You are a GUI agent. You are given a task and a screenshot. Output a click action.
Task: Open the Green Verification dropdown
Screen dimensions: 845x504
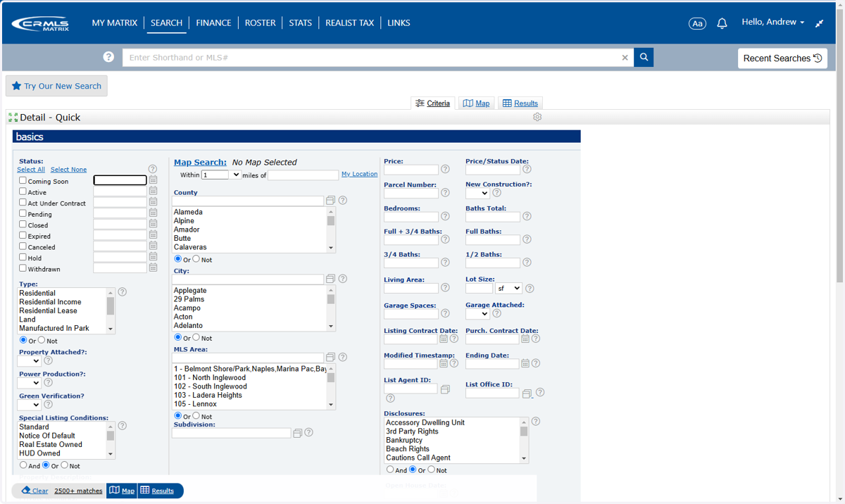click(29, 405)
